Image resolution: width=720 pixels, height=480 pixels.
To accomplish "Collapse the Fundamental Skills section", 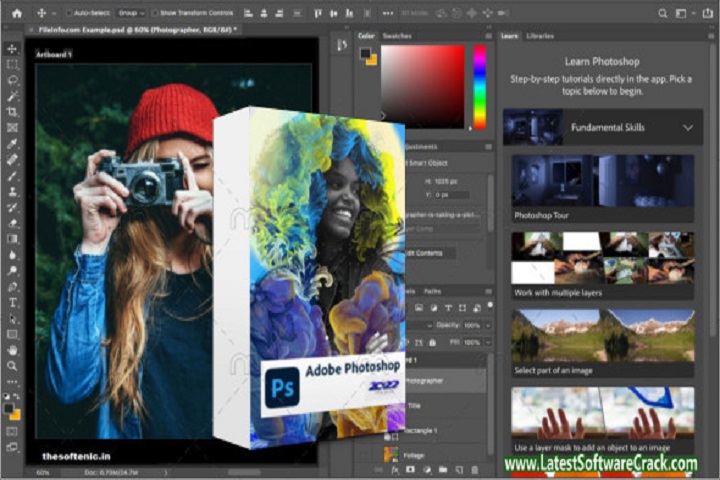I will 687,128.
